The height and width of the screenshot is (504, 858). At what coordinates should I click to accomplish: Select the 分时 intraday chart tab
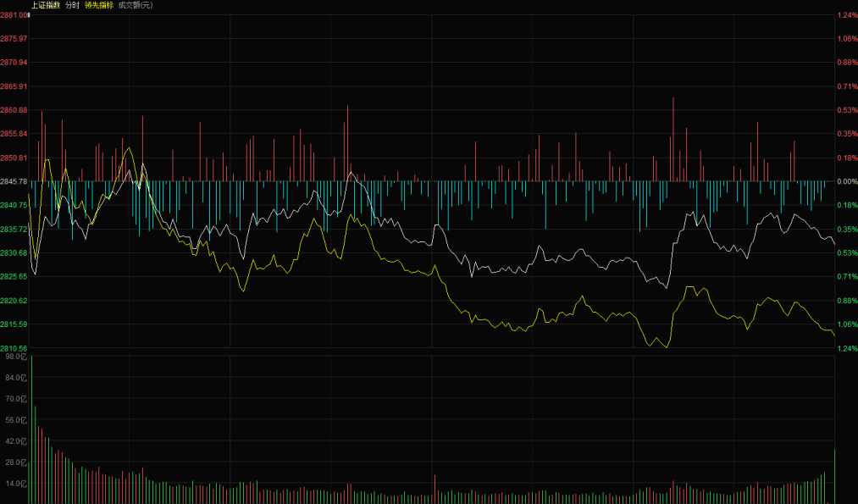pos(72,5)
